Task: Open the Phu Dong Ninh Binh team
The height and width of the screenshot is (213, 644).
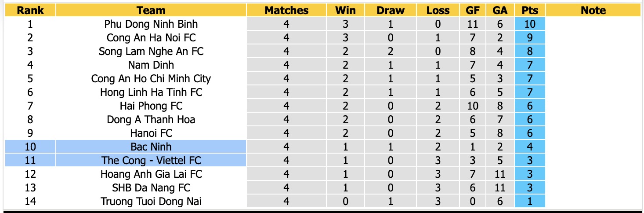Action: pos(151,24)
